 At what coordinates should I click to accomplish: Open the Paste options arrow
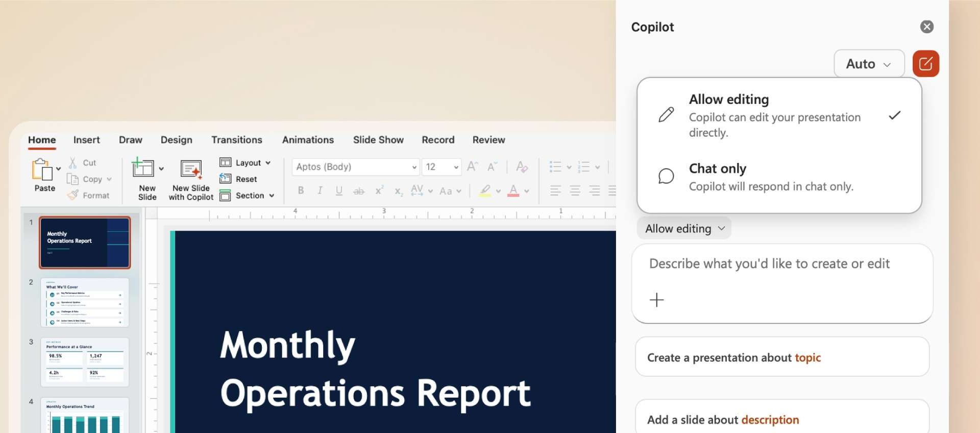[58, 169]
